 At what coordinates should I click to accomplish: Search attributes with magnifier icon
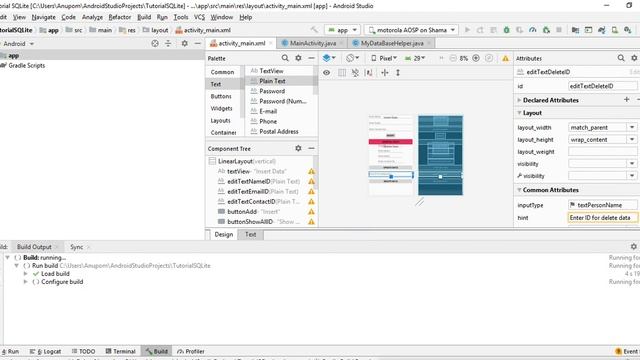[x=621, y=58]
